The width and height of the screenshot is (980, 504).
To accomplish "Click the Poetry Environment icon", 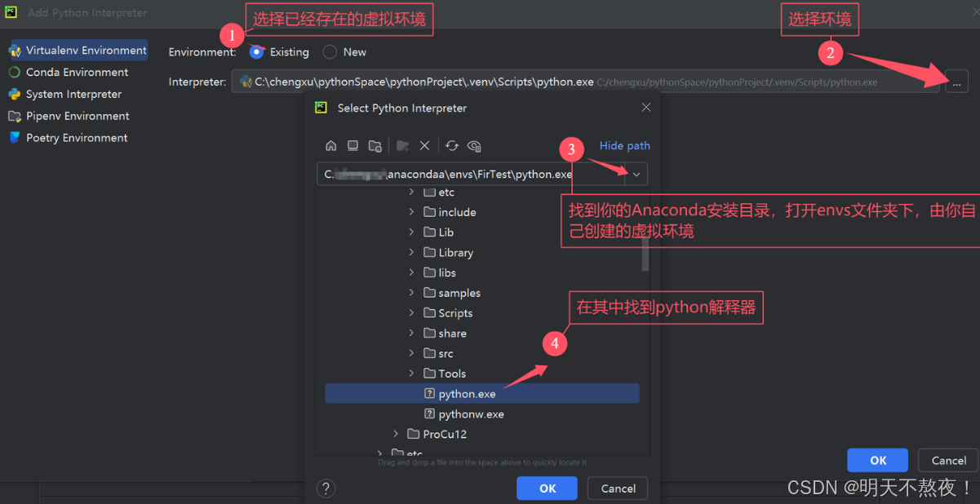I will [x=15, y=138].
